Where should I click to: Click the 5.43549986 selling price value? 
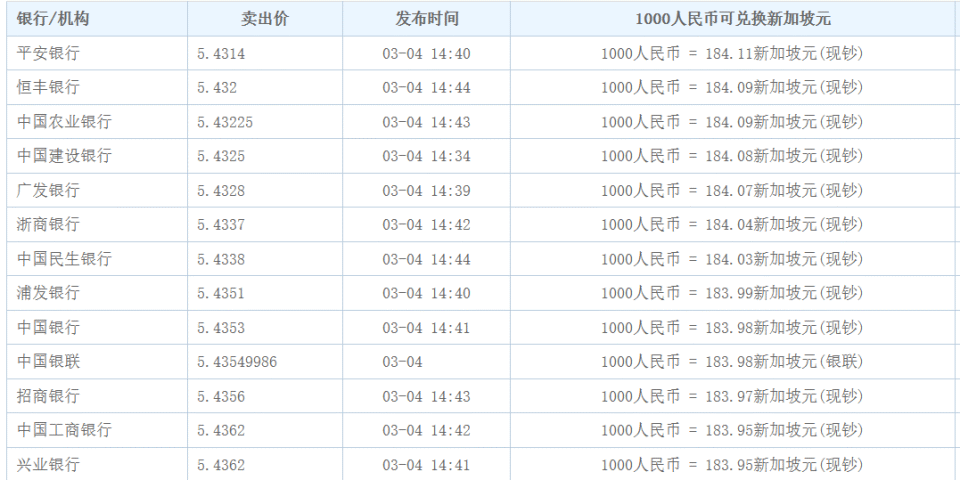(237, 362)
